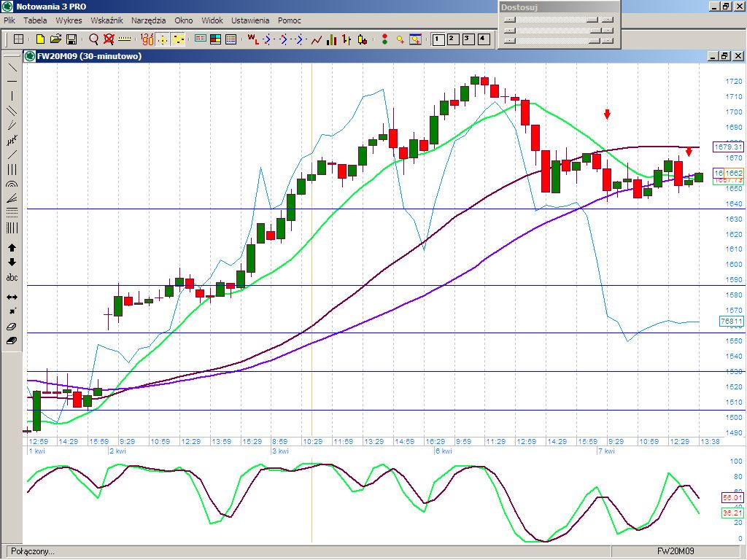The width and height of the screenshot is (747, 560).
Task: Click the floppy disk save icon
Action: pyautogui.click(x=71, y=39)
